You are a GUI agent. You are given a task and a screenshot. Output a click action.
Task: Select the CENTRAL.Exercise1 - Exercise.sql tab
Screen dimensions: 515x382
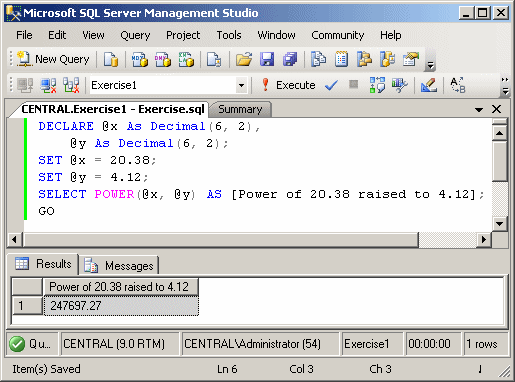click(x=113, y=109)
